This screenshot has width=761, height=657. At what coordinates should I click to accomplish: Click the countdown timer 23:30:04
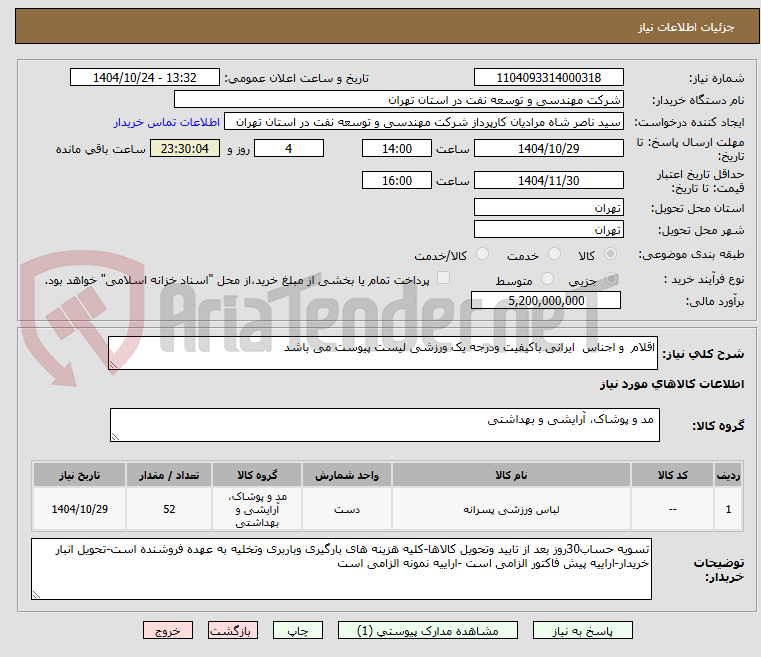[x=185, y=148]
